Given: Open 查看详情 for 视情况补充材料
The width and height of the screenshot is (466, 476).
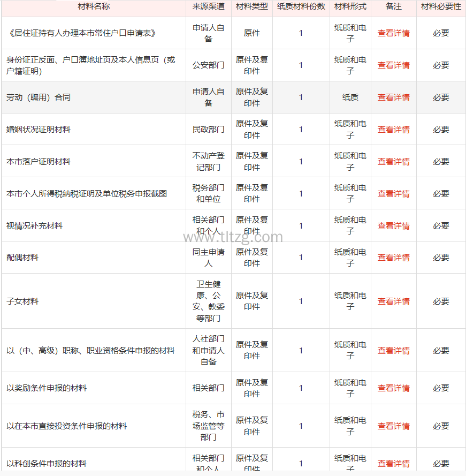Looking at the screenshot, I should click(393, 226).
